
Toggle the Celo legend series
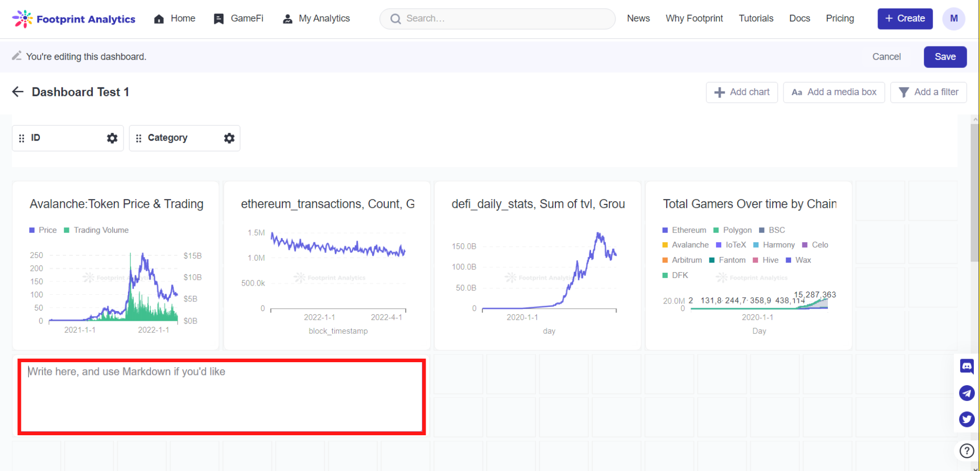click(x=815, y=245)
